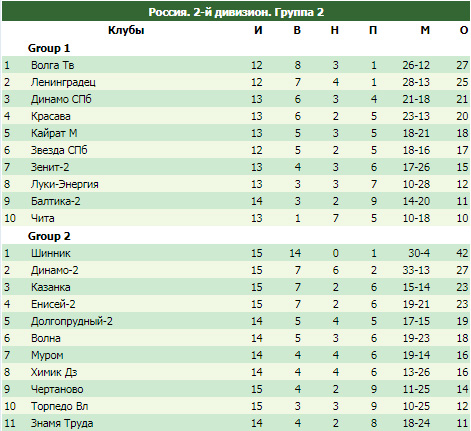Click the Россия 2-й дивизион title bar
This screenshot has height=431, width=471.
[x=236, y=12]
